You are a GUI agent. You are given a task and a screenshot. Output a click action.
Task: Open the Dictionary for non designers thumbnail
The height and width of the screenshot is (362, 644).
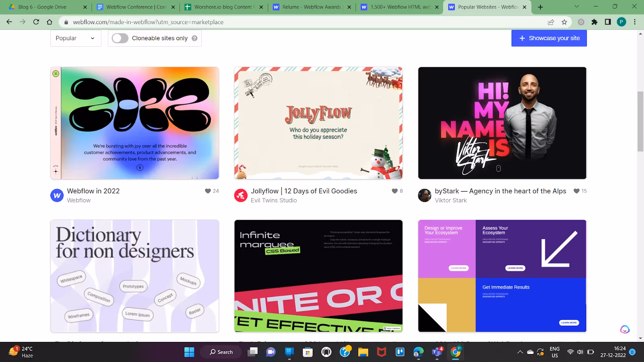pyautogui.click(x=134, y=276)
